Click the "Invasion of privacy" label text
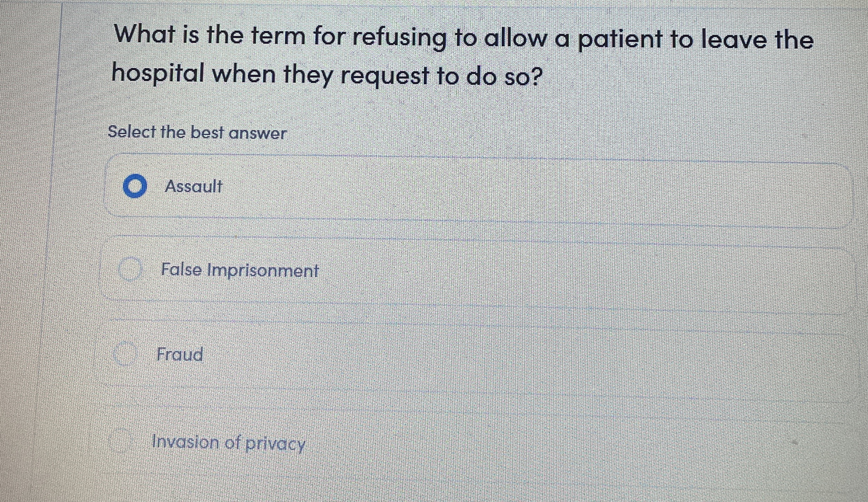The height and width of the screenshot is (502, 868). coord(228,443)
